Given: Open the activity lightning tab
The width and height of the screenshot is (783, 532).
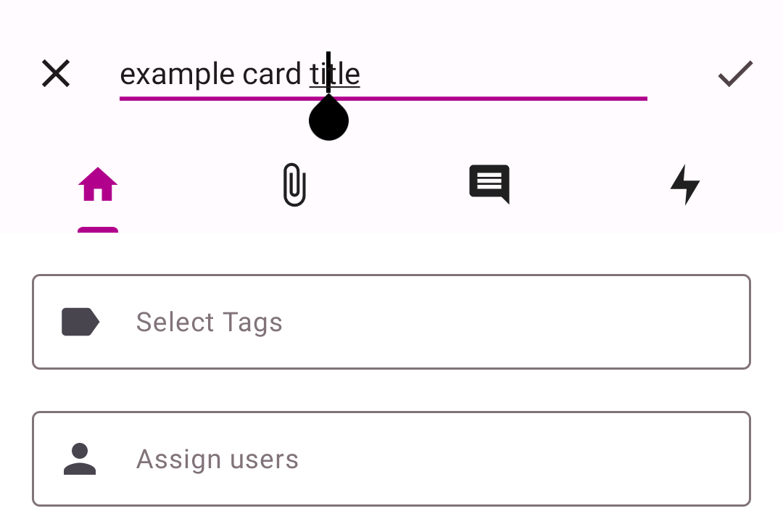Looking at the screenshot, I should pyautogui.click(x=685, y=185).
